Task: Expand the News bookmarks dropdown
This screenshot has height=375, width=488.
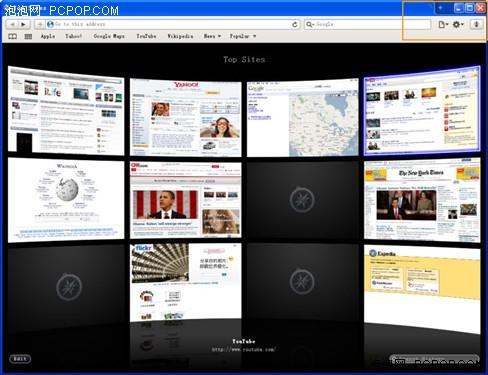Action: pyautogui.click(x=212, y=36)
